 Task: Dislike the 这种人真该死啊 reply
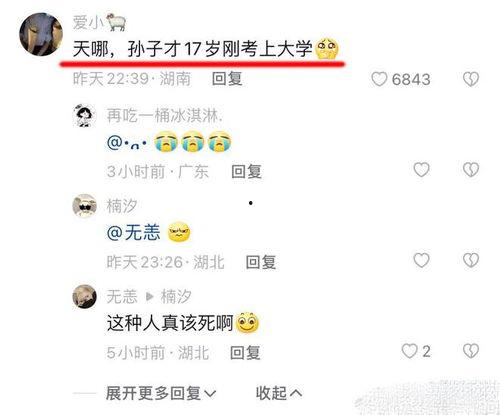point(471,351)
